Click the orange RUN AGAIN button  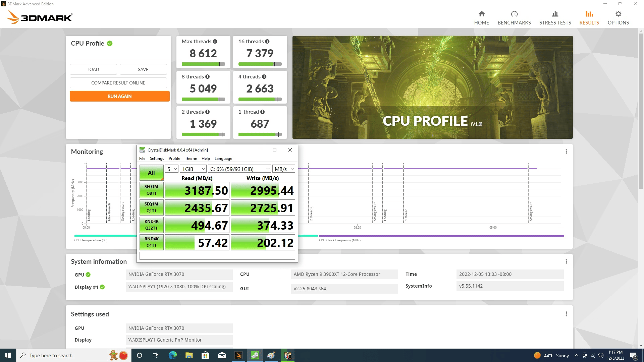(119, 96)
